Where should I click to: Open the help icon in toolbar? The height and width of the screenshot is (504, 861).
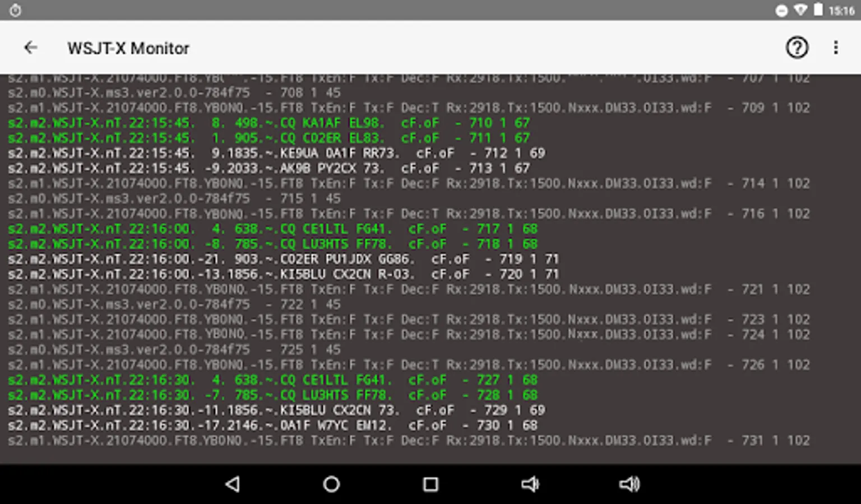[x=797, y=48]
